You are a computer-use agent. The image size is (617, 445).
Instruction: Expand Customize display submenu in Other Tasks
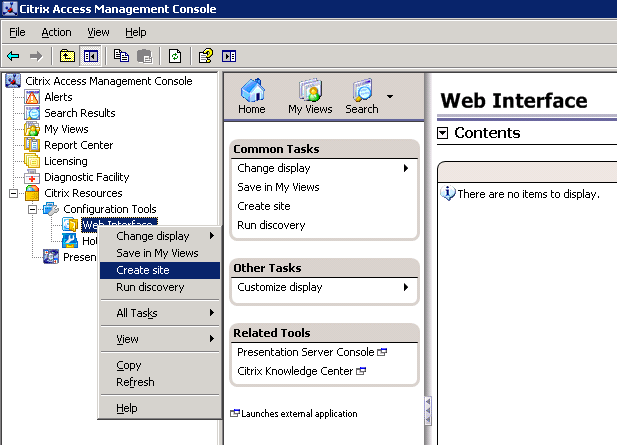click(406, 287)
